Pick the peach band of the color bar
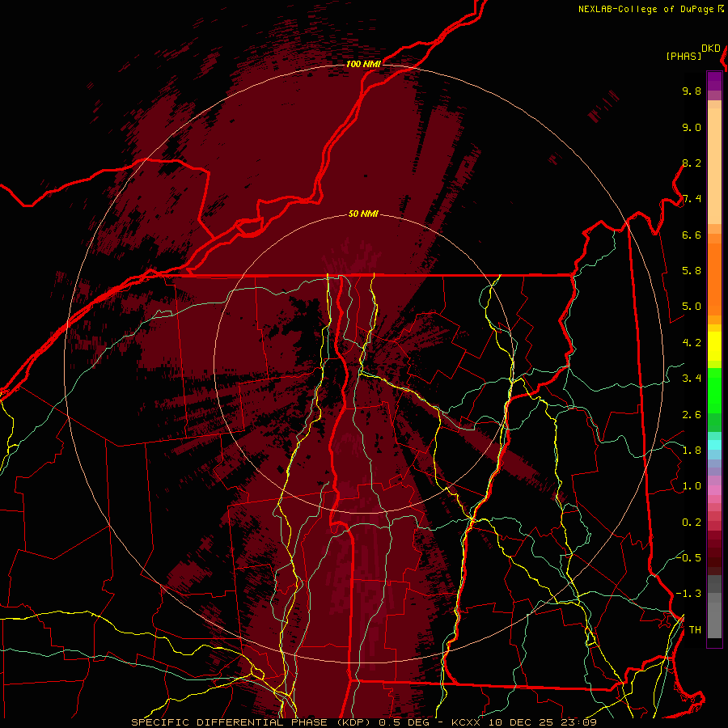Image resolution: width=728 pixels, height=728 pixels. (714, 166)
